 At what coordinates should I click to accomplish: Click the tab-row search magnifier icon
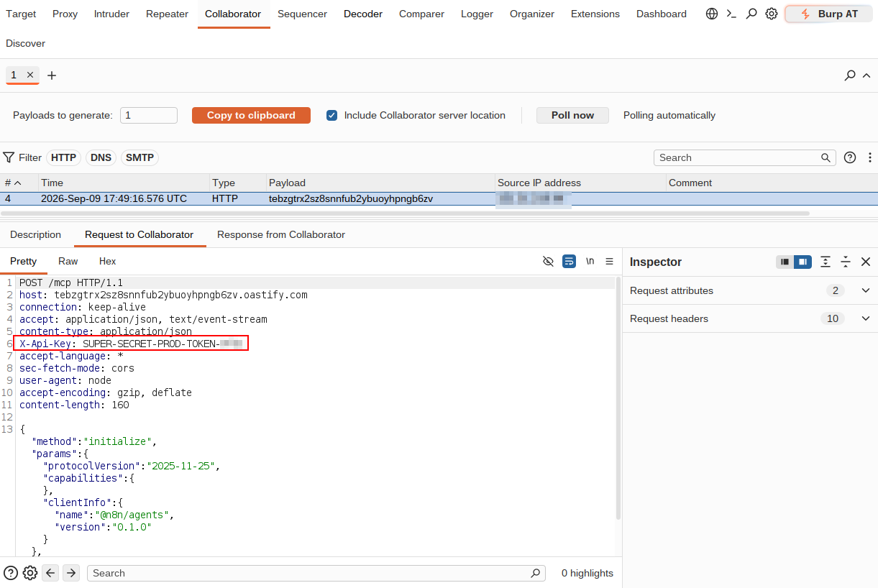[850, 75]
